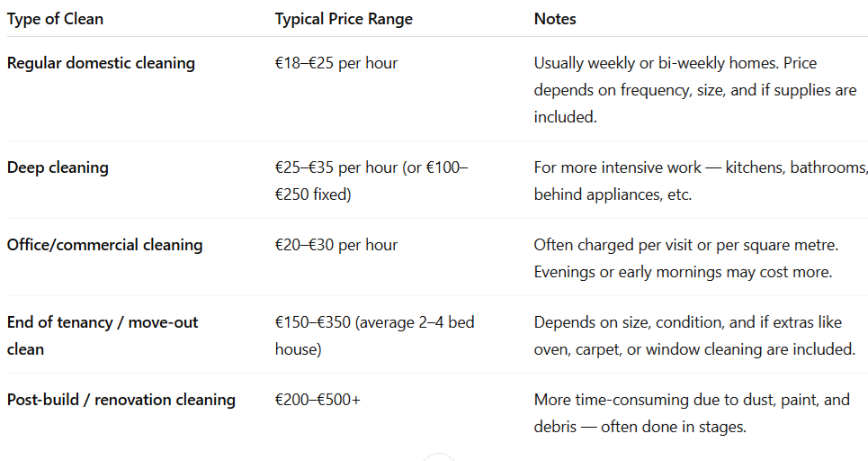The width and height of the screenshot is (868, 461).
Task: Click the €150–€350 average price cell
Action: click(374, 335)
